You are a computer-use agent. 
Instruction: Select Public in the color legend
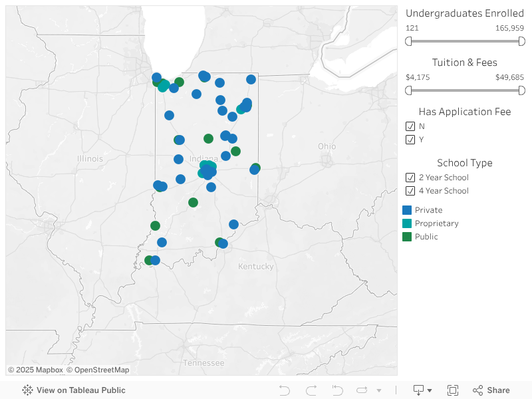pos(407,237)
